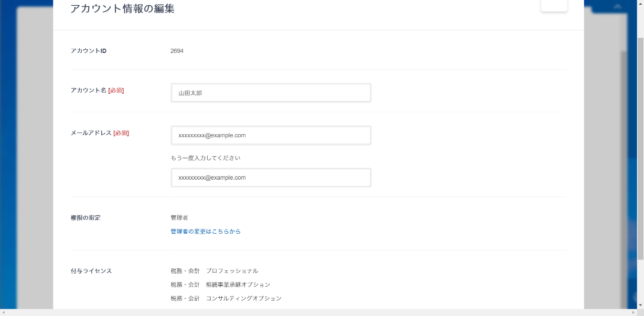Screen dimensions: 644x316
Task: Click the 税務・会計 プロフェッショナル license
Action: (x=214, y=271)
